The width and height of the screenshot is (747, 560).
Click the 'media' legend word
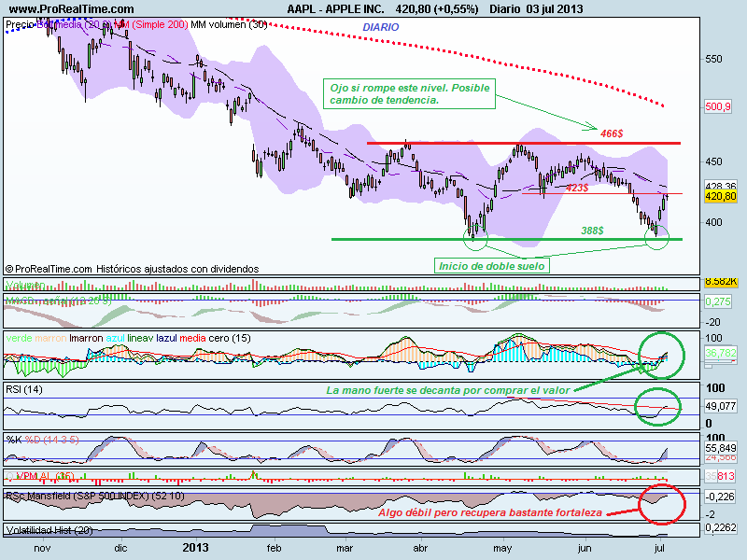coord(193,338)
